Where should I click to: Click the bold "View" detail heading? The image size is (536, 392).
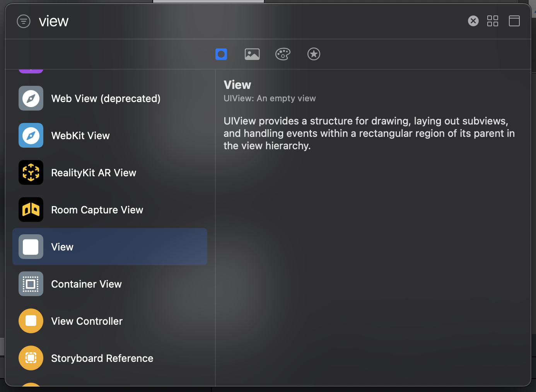(x=237, y=85)
